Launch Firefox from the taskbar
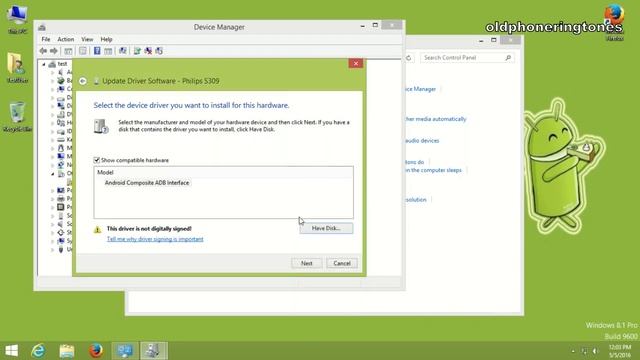This screenshot has width=640, height=360. (x=96, y=351)
